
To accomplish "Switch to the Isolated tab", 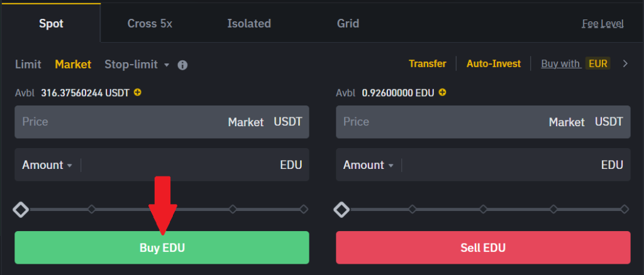I will (x=249, y=23).
